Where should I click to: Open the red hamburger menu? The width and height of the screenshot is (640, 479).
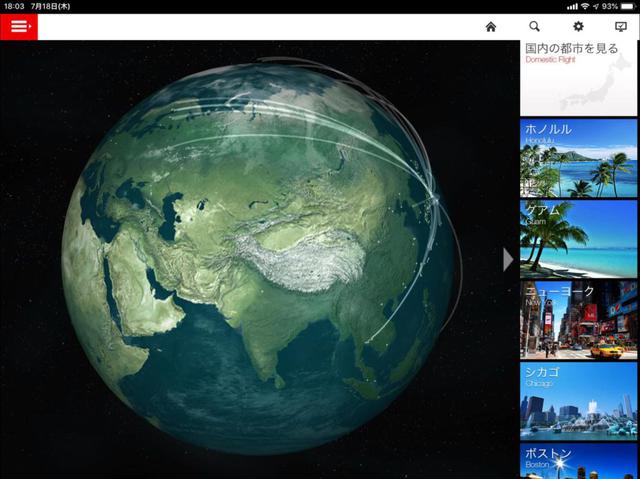click(x=19, y=27)
